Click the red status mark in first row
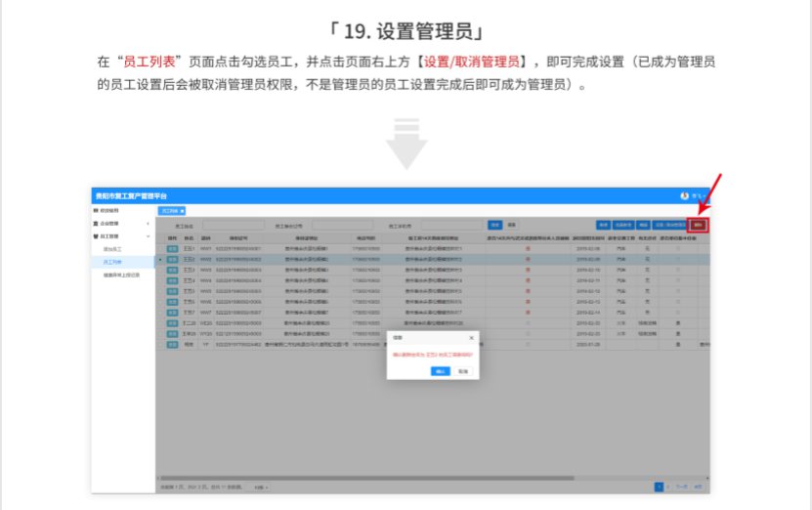The image size is (812, 510). 528,249
